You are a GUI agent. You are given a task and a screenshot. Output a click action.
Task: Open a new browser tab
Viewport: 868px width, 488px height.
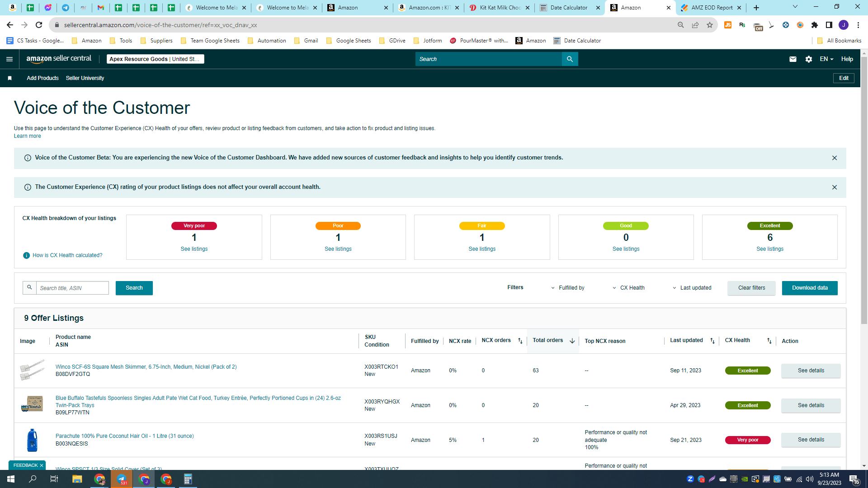pos(756,8)
